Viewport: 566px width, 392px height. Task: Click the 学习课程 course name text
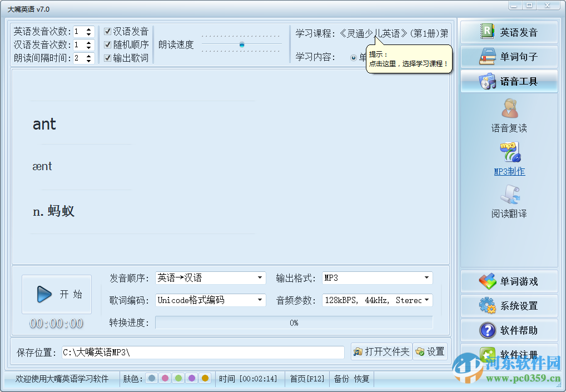394,33
